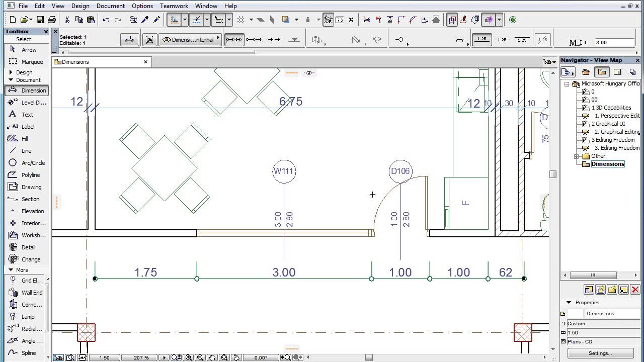The height and width of the screenshot is (362, 644).
Task: Click the red X delete view icon
Action: click(635, 290)
